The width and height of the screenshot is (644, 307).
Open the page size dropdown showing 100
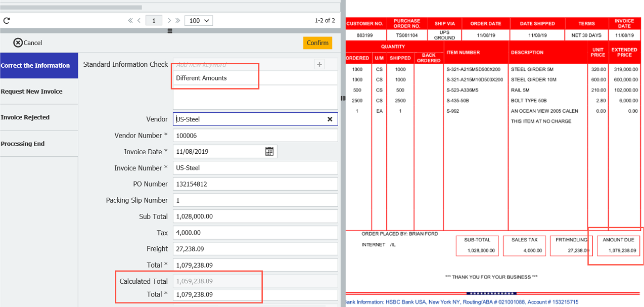click(199, 21)
